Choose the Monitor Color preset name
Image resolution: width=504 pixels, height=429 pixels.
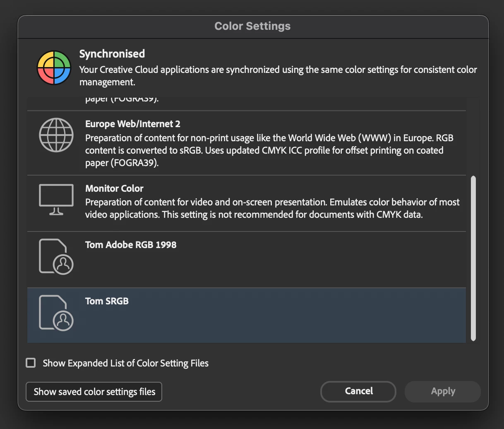coord(114,188)
